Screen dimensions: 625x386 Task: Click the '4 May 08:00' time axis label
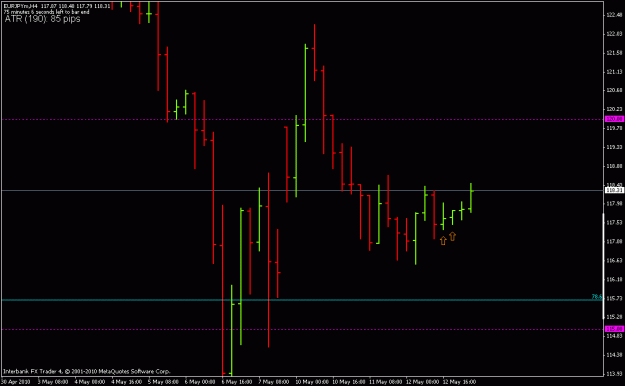point(90,382)
